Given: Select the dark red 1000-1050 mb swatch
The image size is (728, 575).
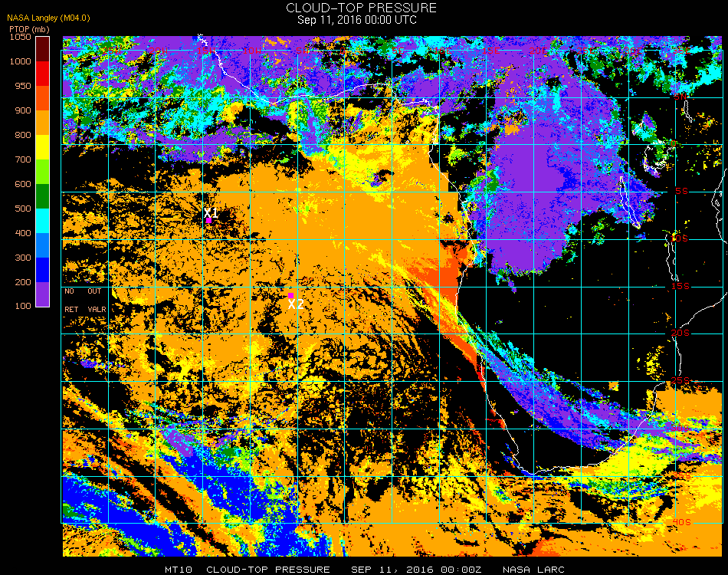Looking at the screenshot, I should coord(42,49).
